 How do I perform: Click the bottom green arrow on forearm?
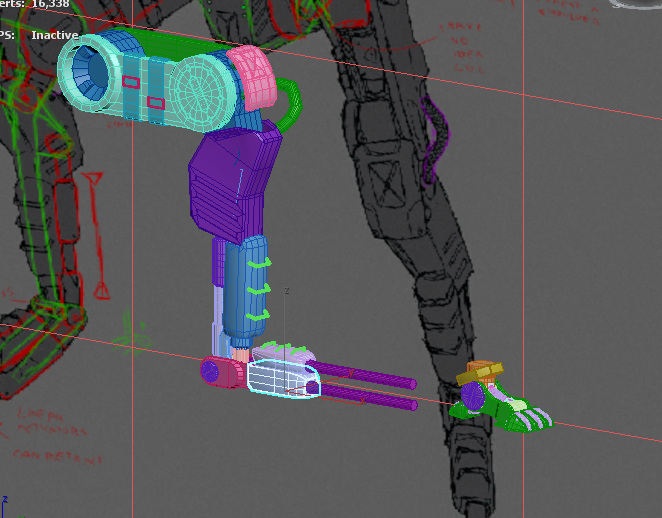[x=260, y=315]
